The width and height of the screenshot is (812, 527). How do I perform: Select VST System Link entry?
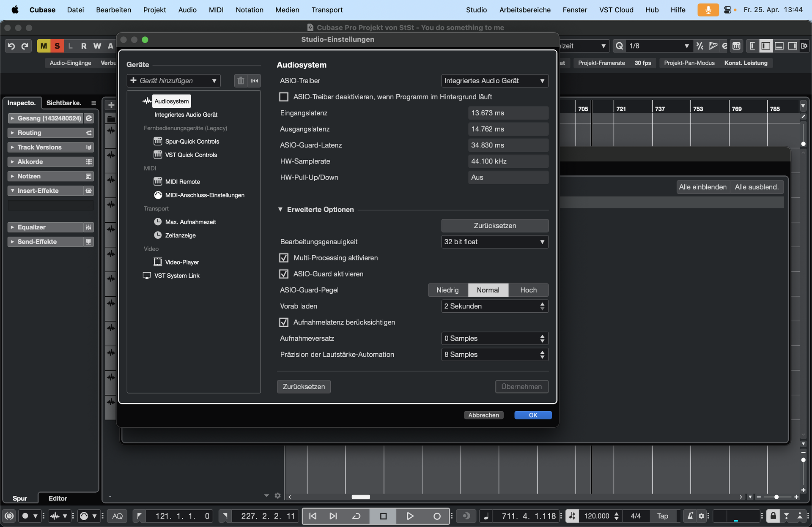click(177, 276)
